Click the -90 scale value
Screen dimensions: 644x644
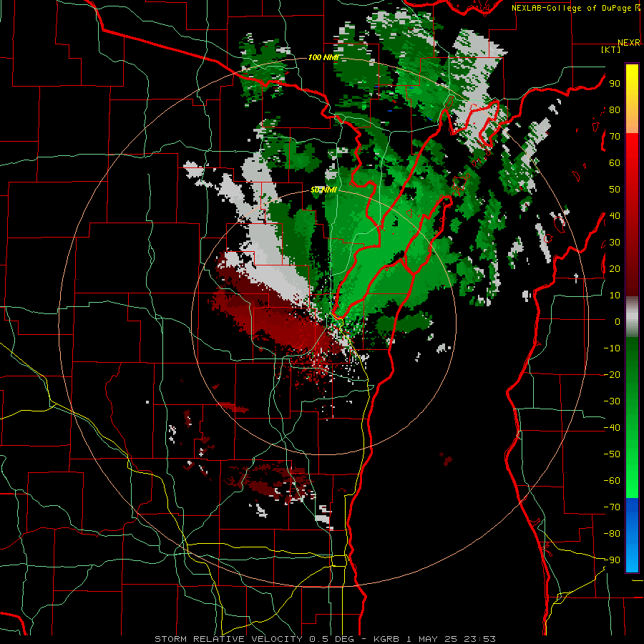612,560
